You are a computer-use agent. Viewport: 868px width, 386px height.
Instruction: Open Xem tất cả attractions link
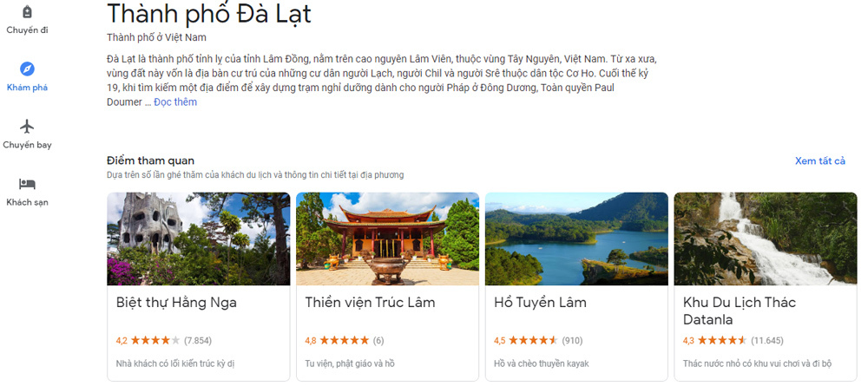820,161
